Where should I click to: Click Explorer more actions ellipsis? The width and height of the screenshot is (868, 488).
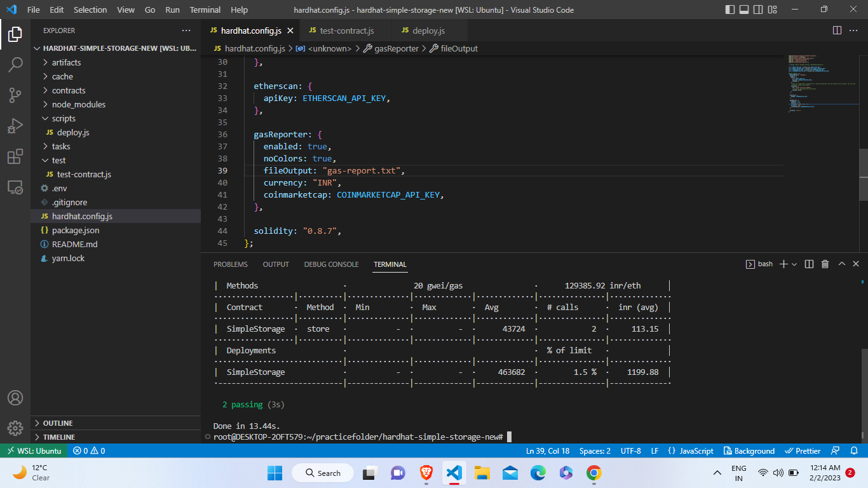pyautogui.click(x=186, y=30)
